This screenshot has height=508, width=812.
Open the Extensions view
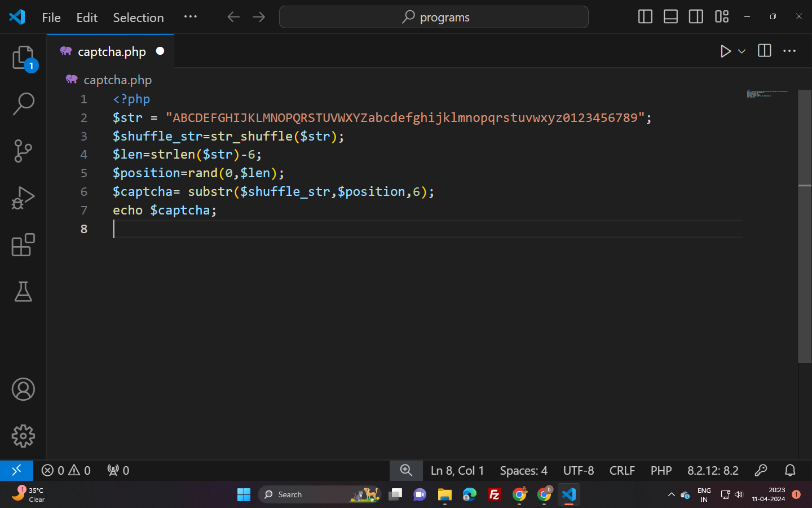pos(23,245)
